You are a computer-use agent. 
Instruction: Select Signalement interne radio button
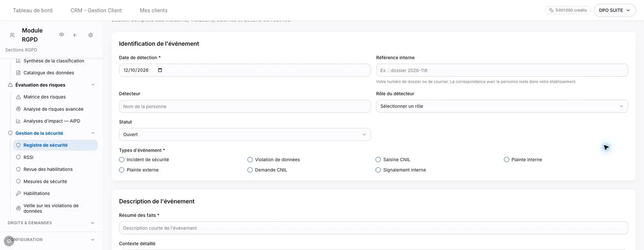pos(378,170)
